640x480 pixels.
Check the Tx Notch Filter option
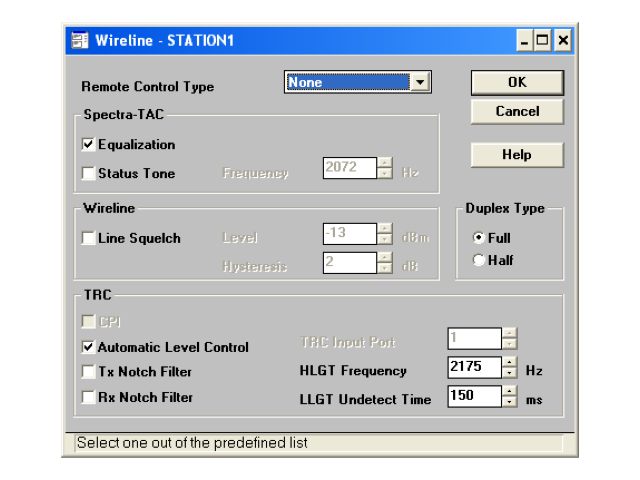coord(89,372)
